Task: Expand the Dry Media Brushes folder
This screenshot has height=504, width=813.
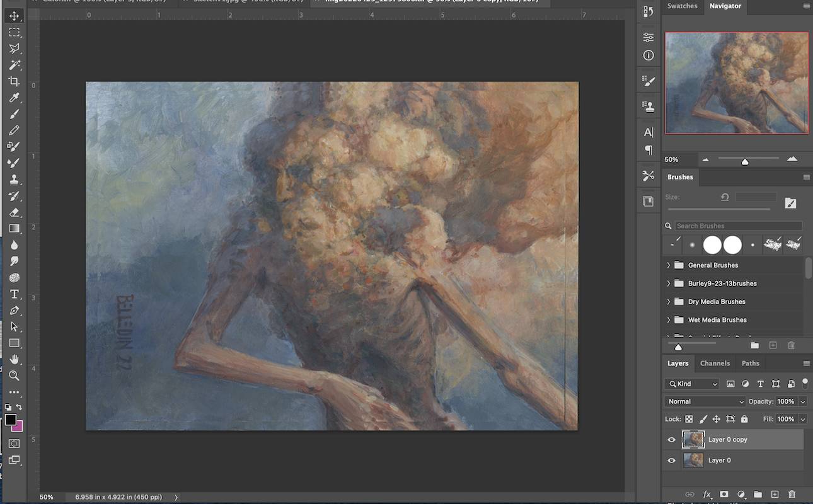Action: pos(669,302)
